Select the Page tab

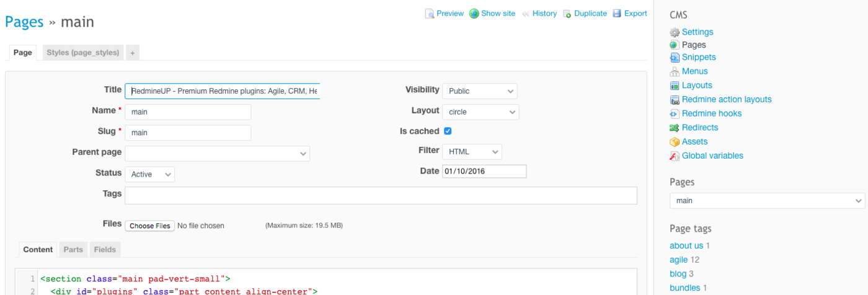(x=22, y=53)
